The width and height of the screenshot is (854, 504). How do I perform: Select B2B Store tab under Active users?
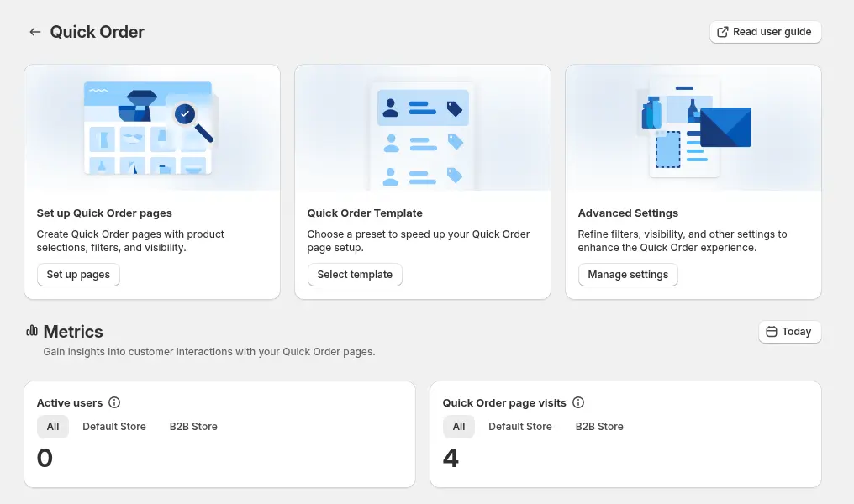tap(193, 427)
